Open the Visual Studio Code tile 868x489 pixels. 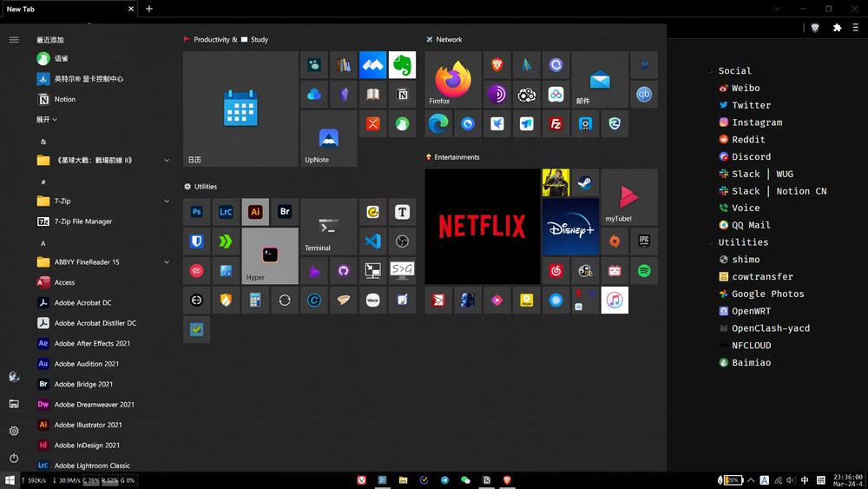point(372,241)
